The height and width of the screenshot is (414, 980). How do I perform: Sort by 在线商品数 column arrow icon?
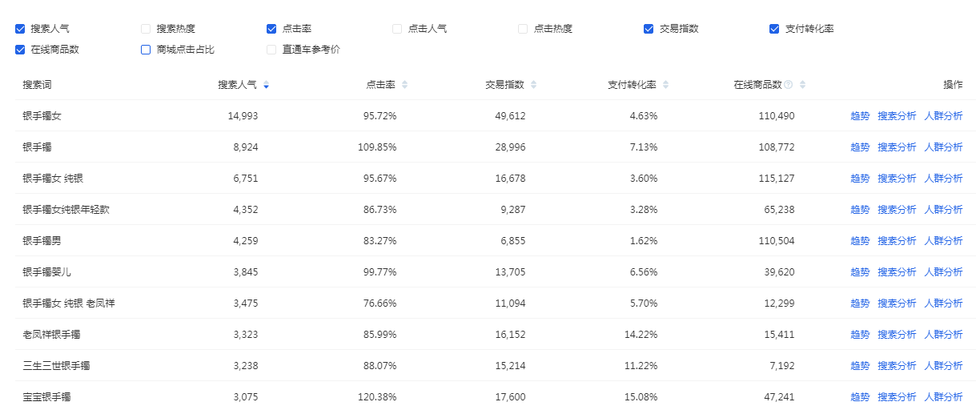[803, 85]
